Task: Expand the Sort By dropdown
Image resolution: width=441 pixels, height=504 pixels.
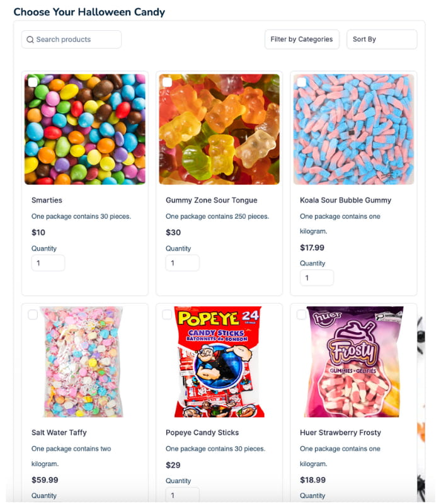Action: [x=382, y=39]
